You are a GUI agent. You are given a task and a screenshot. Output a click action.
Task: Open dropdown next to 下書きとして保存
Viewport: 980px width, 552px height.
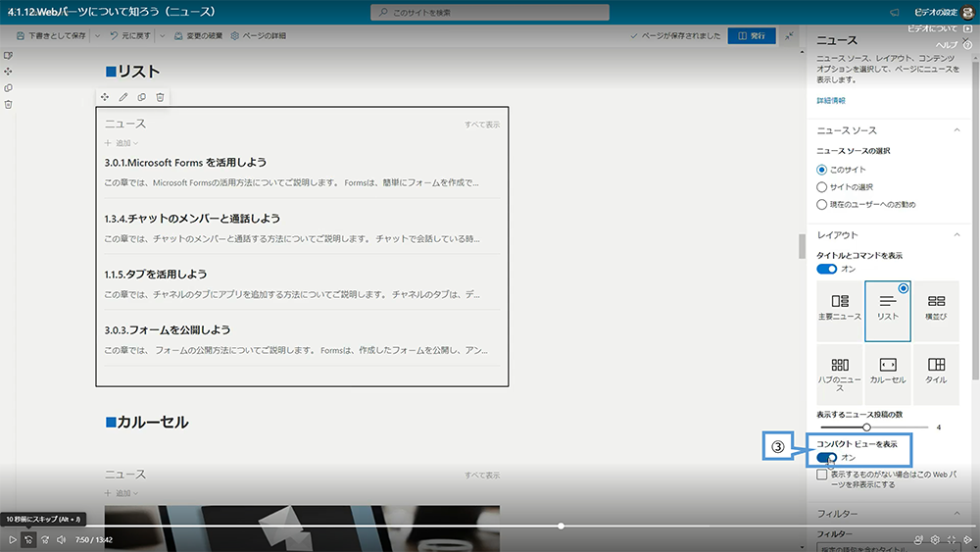[97, 35]
